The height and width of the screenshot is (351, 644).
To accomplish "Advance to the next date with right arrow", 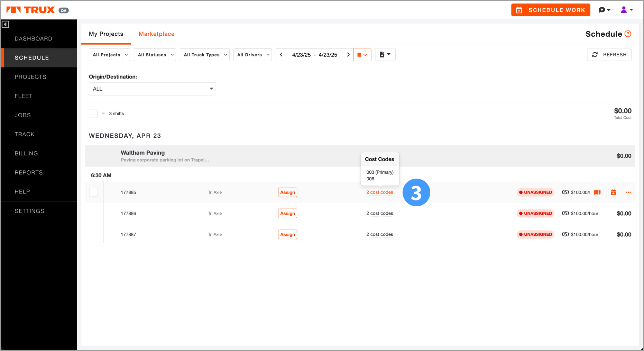I will click(x=348, y=55).
